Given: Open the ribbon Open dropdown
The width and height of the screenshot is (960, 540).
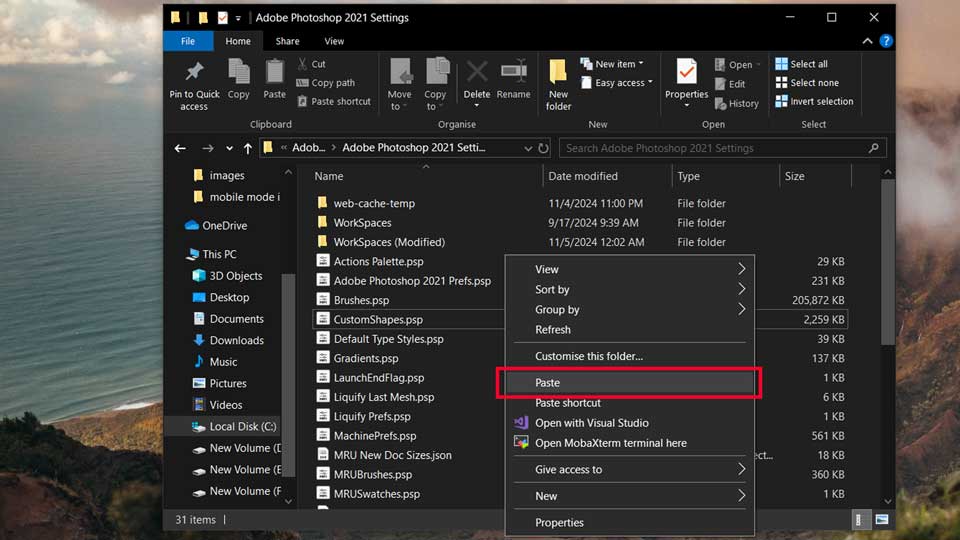Looking at the screenshot, I should pyautogui.click(x=737, y=64).
